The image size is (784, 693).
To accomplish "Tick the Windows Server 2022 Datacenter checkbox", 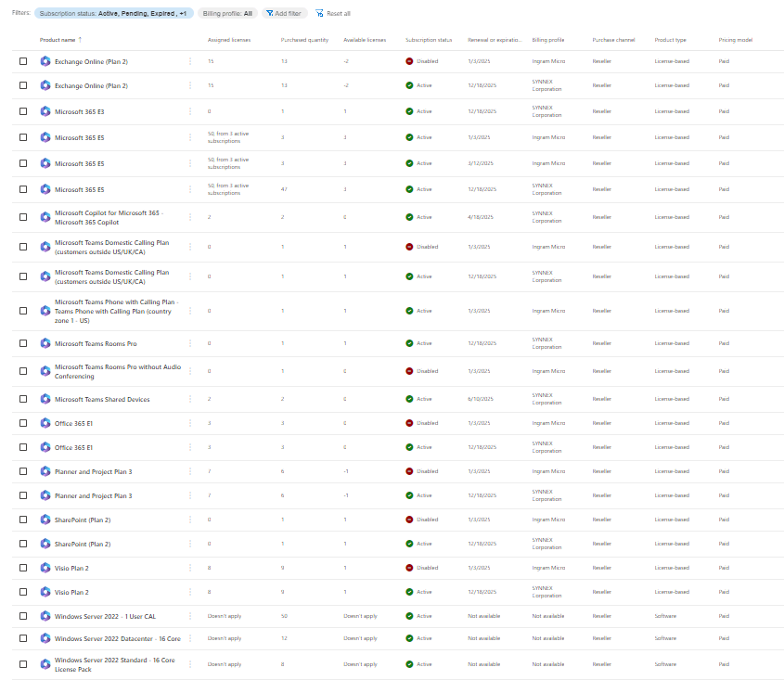I will (x=23, y=638).
